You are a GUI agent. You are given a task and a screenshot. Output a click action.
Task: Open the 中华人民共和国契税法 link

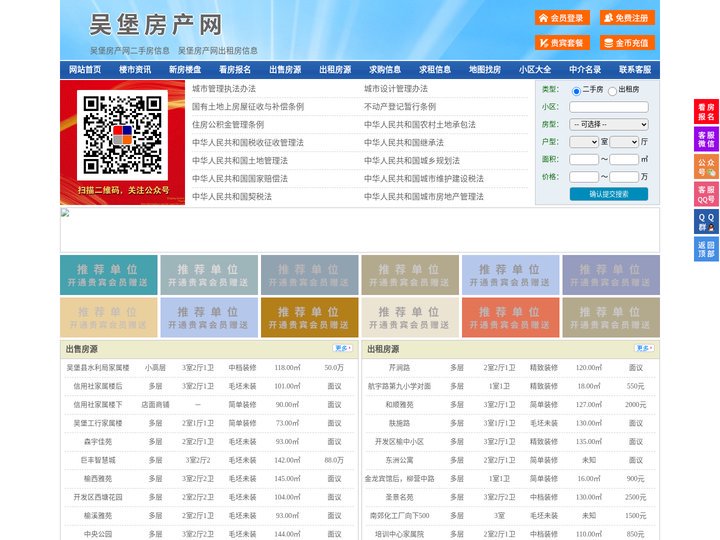pyautogui.click(x=232, y=197)
